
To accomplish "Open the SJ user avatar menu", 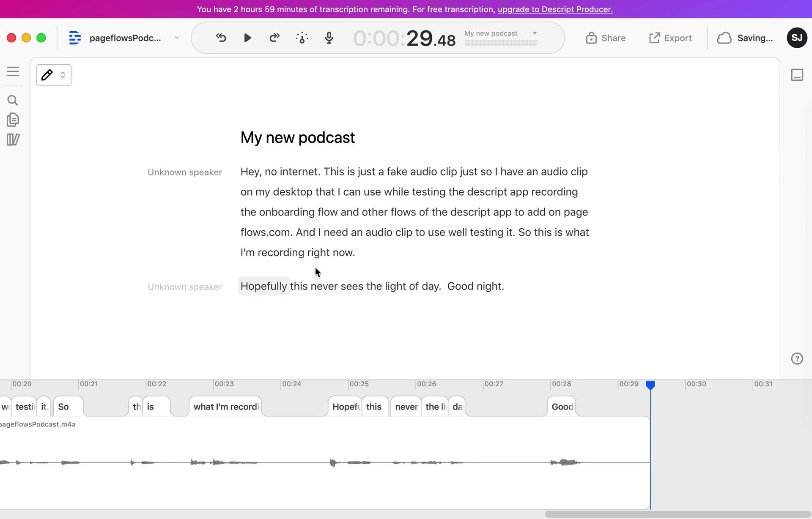I will tap(797, 38).
